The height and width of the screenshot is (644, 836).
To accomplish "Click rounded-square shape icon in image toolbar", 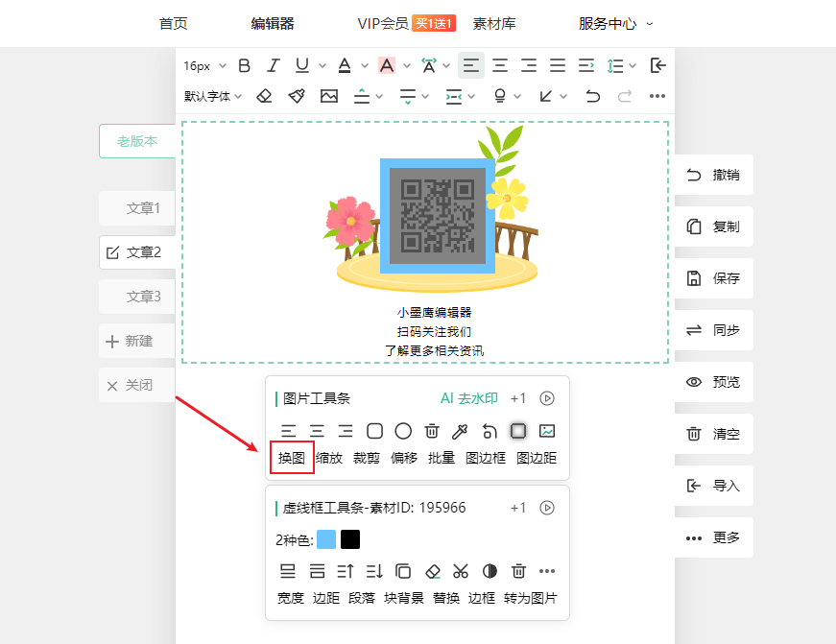I will pos(375,431).
